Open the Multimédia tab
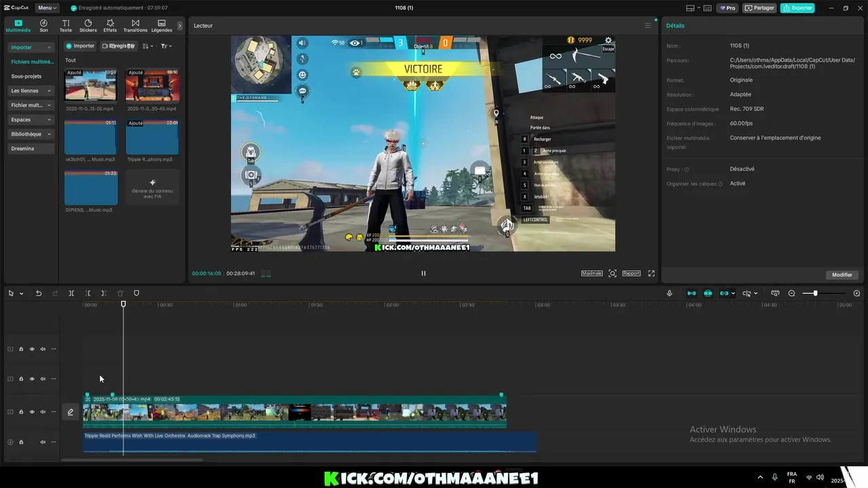The height and width of the screenshot is (488, 868). (x=18, y=26)
